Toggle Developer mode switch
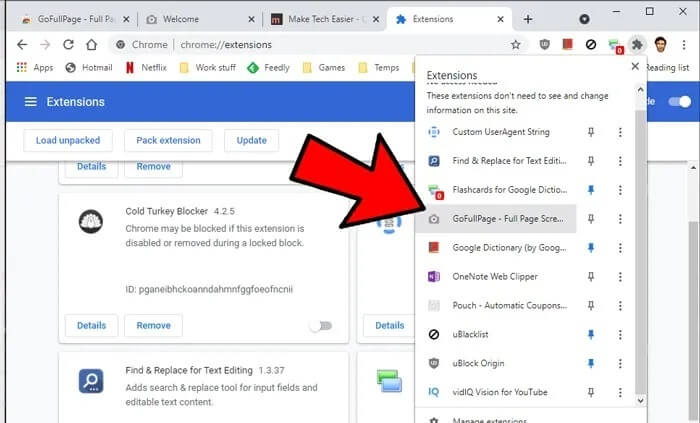Viewport: 700px width, 423px height. coord(680,102)
